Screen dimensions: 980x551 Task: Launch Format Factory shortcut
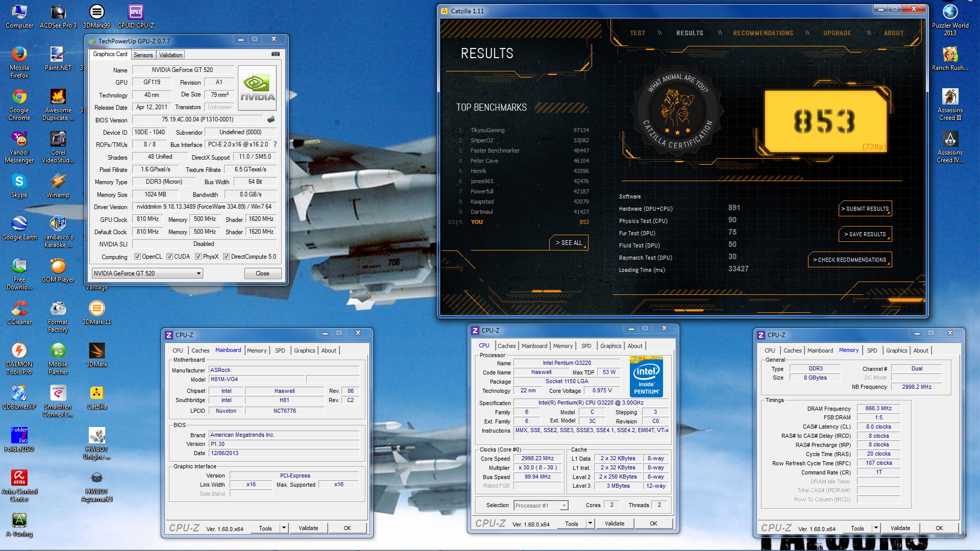pos(58,316)
